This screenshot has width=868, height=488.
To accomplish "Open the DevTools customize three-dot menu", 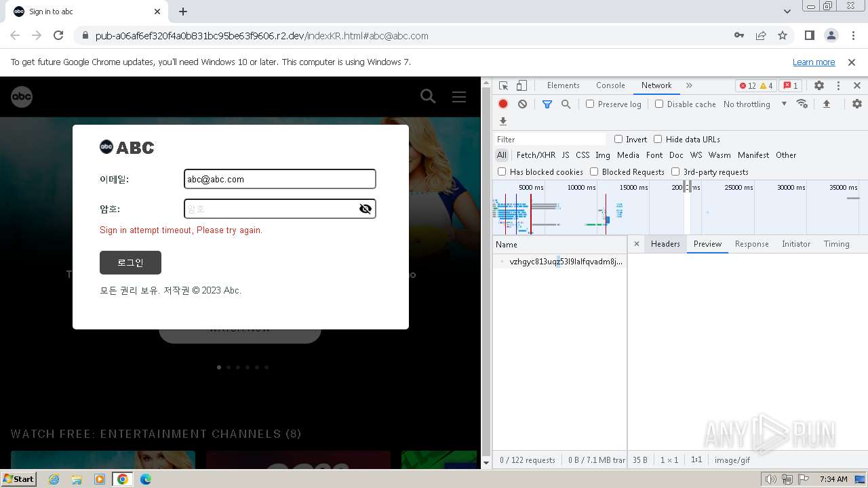I will (x=838, y=85).
